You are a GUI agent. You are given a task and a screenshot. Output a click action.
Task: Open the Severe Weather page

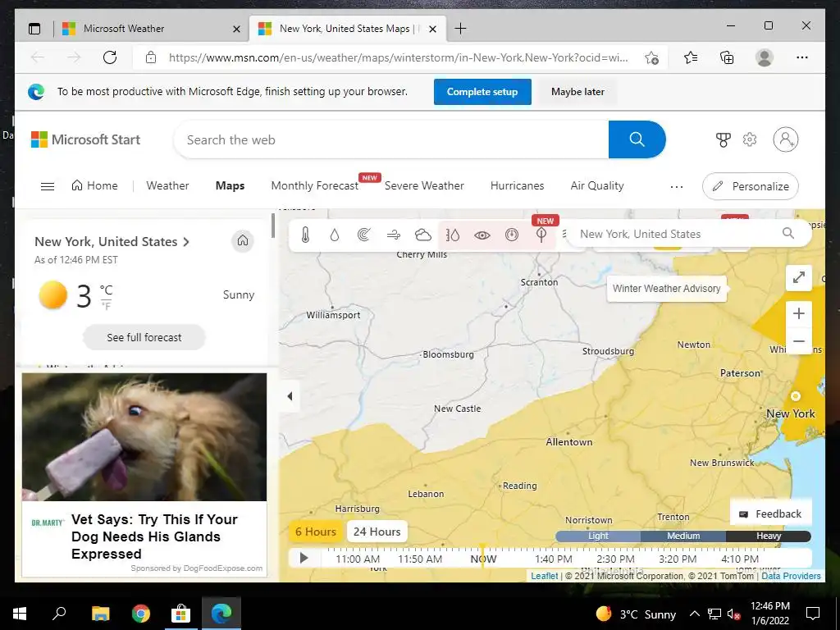(x=424, y=185)
